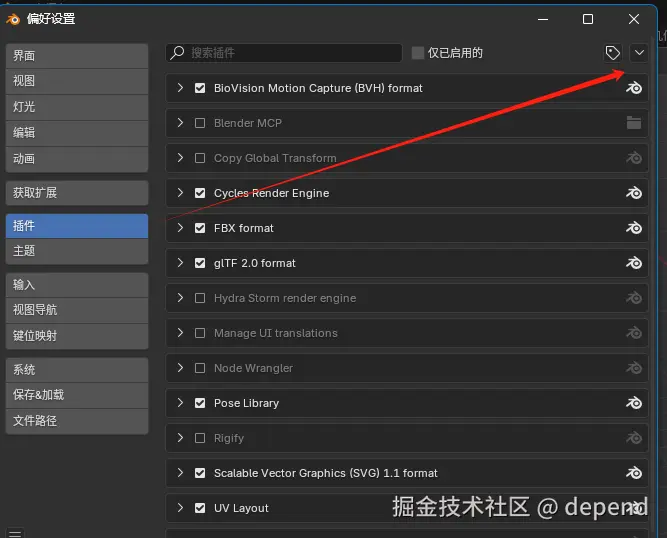This screenshot has width=667, height=538.
Task: Click Blender icon on Cycles Render Engine row
Action: 633,193
